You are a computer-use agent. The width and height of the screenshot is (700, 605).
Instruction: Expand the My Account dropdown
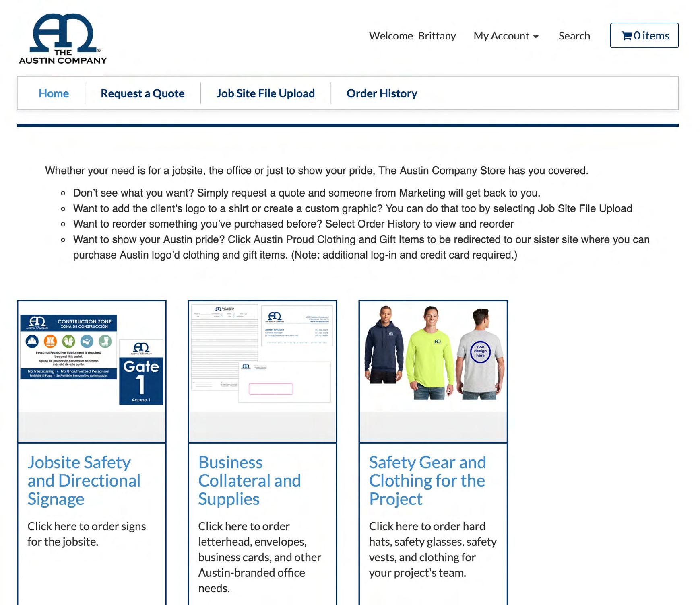(506, 36)
